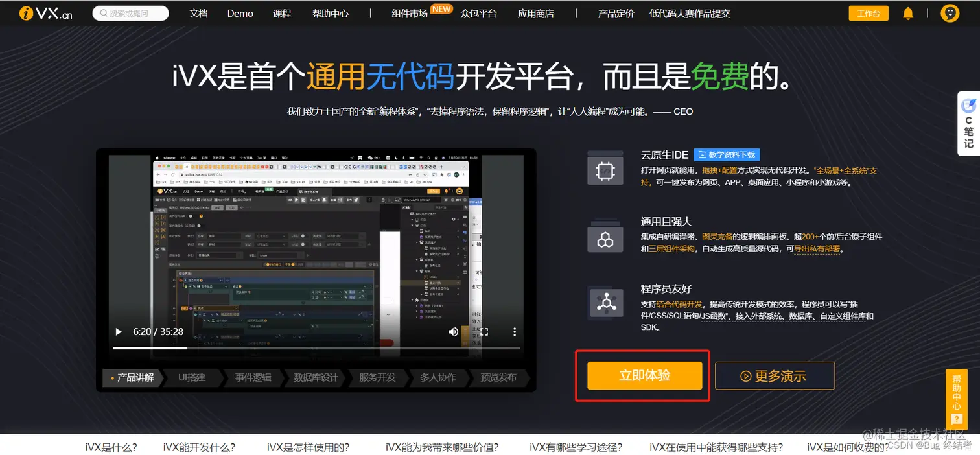
Task: Open the 组件市场 page
Action: pos(410,14)
